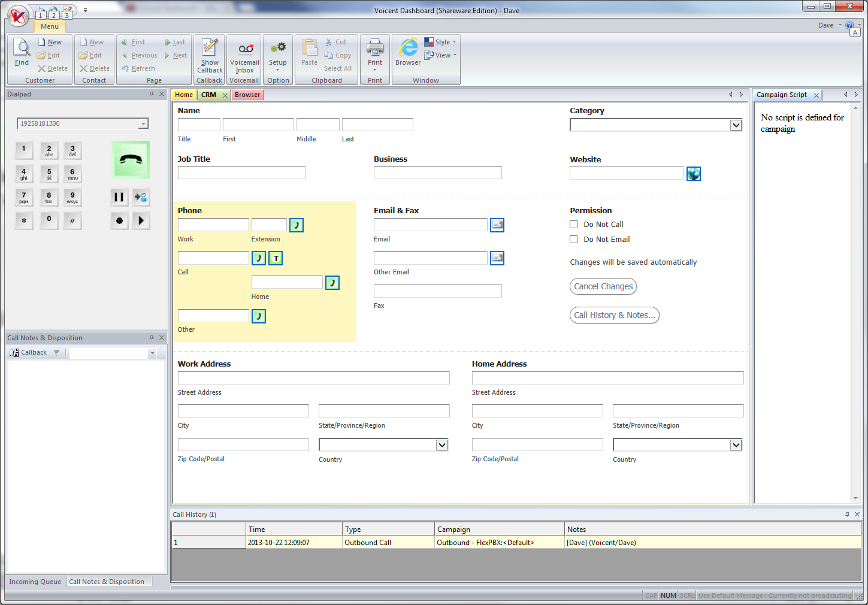Expand the Category dropdown
The width and height of the screenshot is (868, 605).
point(736,125)
